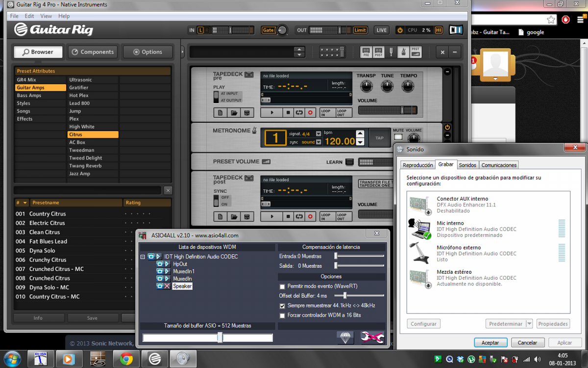
Task: Click the ASIO buffer size slider handle
Action: pyautogui.click(x=220, y=338)
